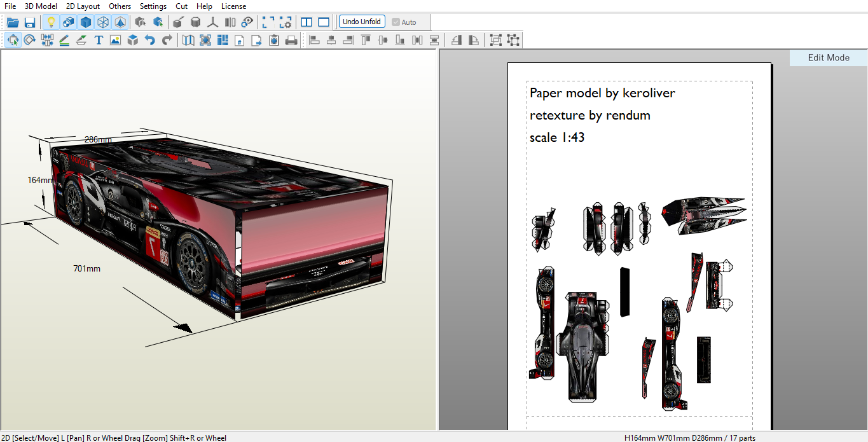Screen dimensions: 868x442
Task: Click the Join/Disjoin faces tool icon
Action: (47, 40)
